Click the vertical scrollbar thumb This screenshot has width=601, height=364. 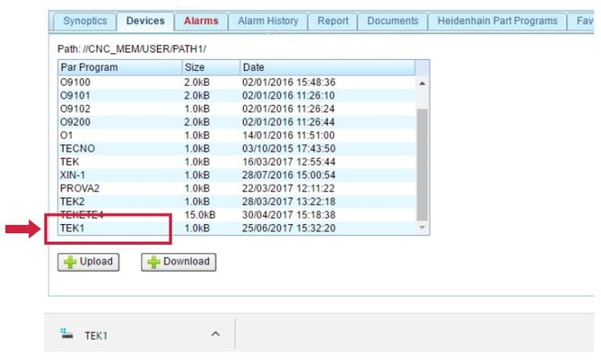(x=422, y=165)
